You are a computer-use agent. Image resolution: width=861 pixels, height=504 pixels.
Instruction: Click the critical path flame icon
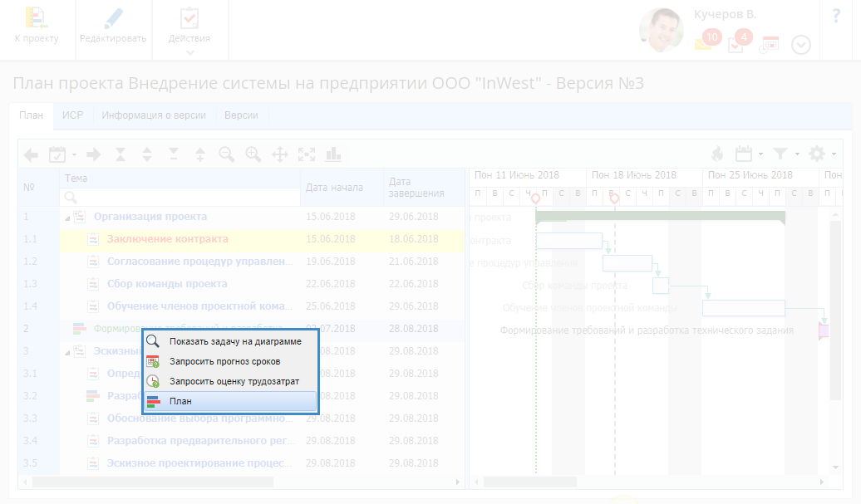click(x=716, y=154)
